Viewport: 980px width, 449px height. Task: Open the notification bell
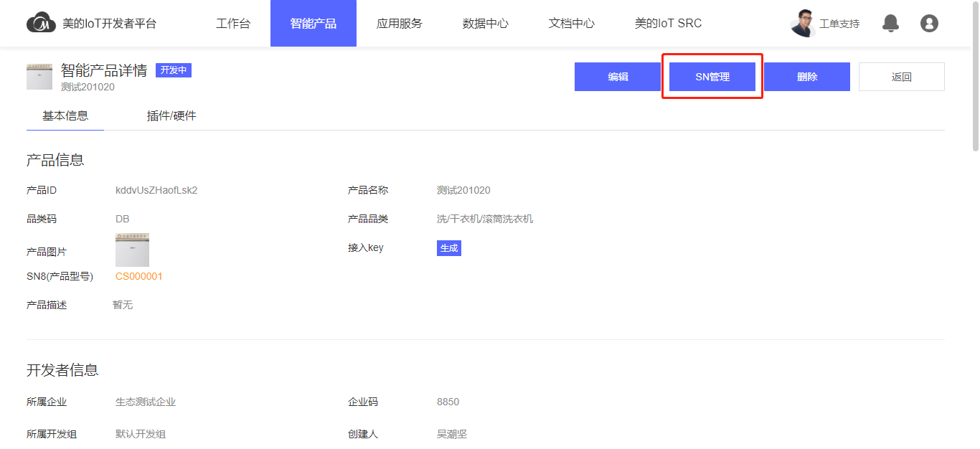(x=890, y=23)
